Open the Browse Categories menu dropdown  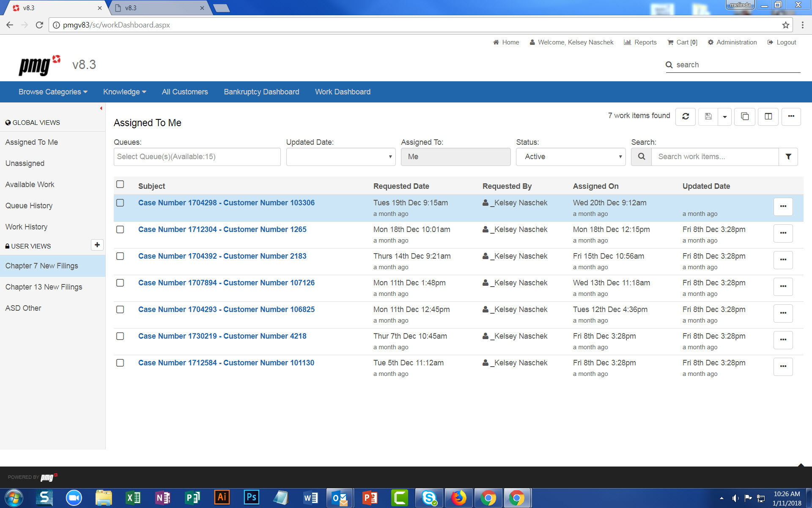pos(53,92)
